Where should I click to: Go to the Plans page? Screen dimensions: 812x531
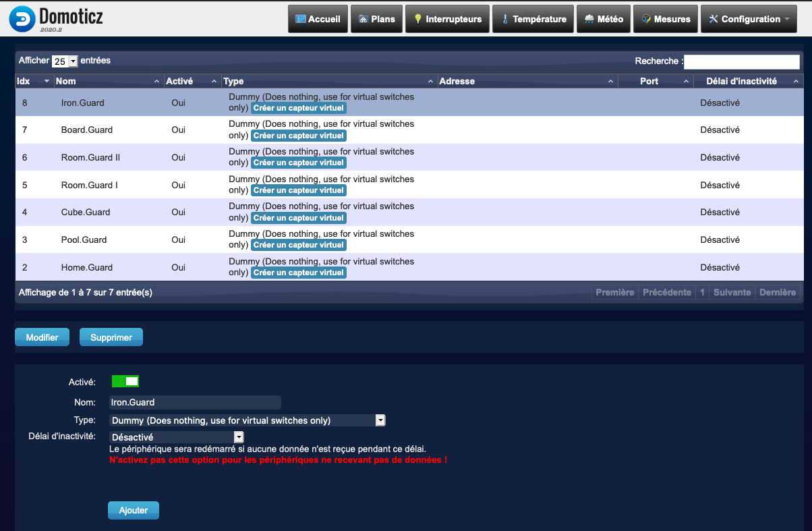point(376,19)
